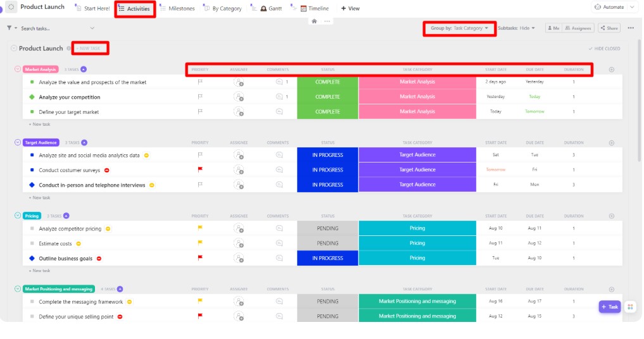Open the Group by Task Category dropdown
Viewport: 644px width, 339px height.
459,28
